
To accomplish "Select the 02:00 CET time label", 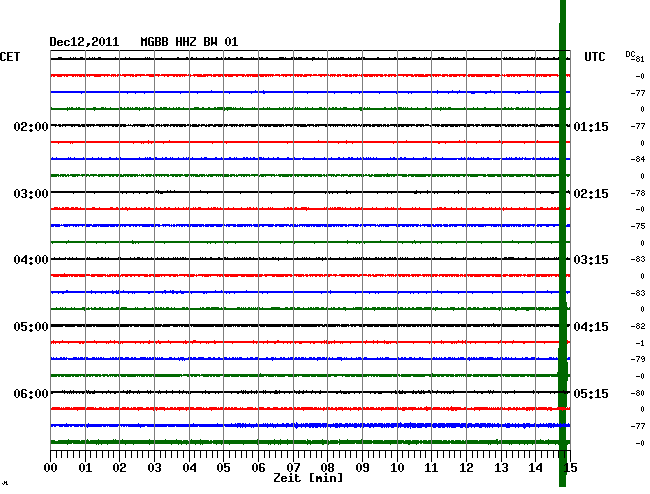I will (31, 126).
